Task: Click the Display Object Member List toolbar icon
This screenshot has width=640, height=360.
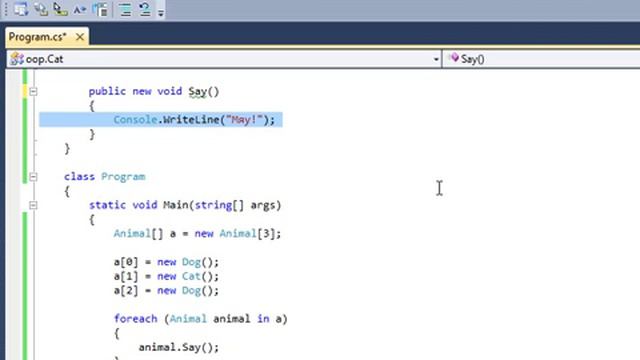Action: [20, 9]
